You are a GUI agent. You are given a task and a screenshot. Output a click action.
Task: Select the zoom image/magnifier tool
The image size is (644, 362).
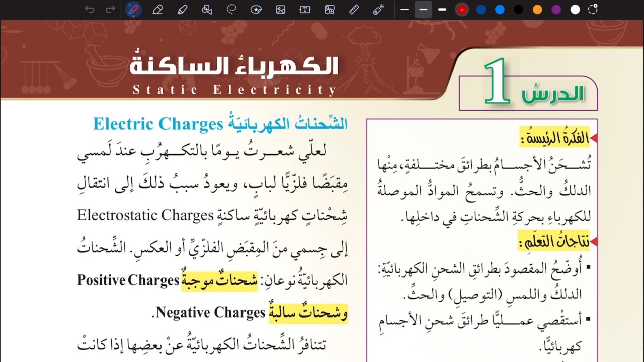tap(330, 10)
